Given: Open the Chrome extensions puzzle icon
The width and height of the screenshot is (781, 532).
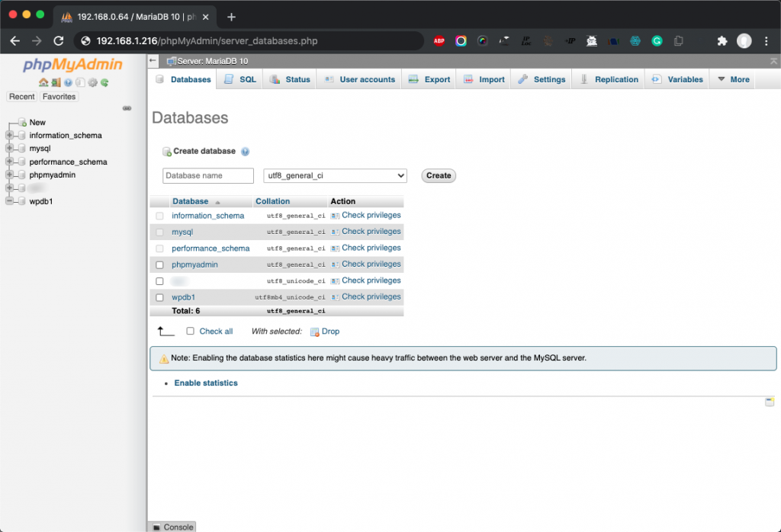Looking at the screenshot, I should (722, 41).
